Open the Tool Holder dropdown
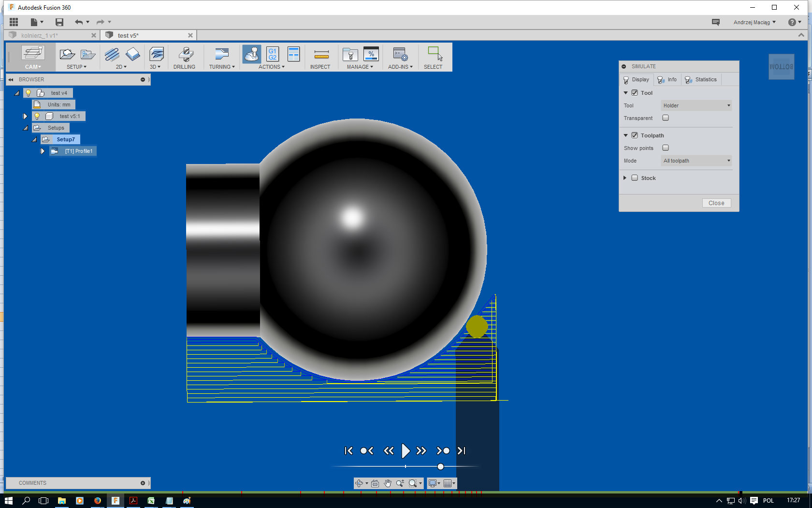 click(x=696, y=105)
